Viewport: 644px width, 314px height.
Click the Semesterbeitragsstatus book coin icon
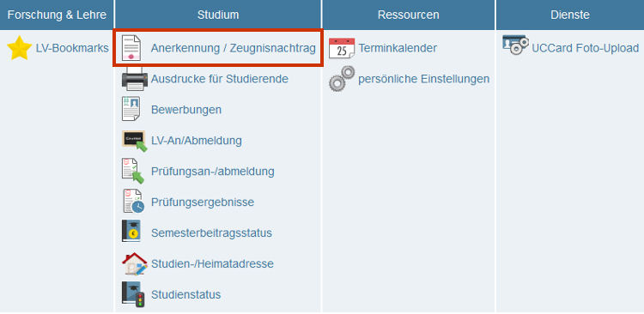131,232
